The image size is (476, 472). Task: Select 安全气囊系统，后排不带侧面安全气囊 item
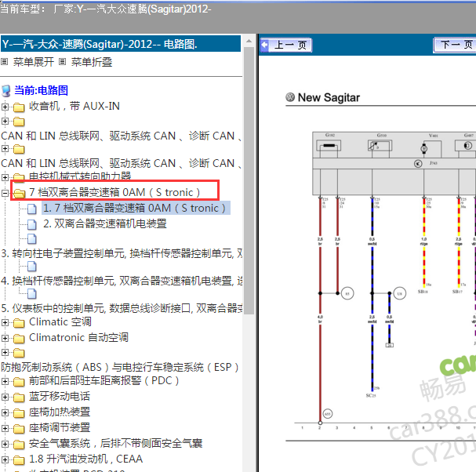tap(115, 443)
